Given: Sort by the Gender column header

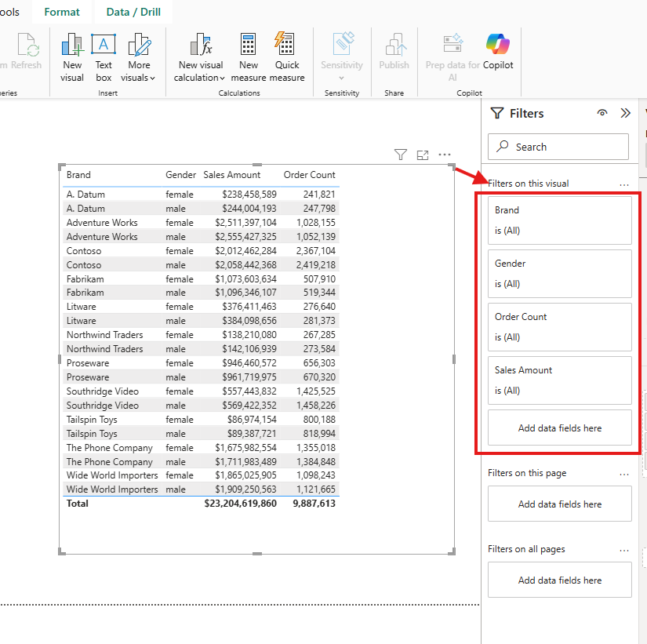Looking at the screenshot, I should tap(180, 175).
